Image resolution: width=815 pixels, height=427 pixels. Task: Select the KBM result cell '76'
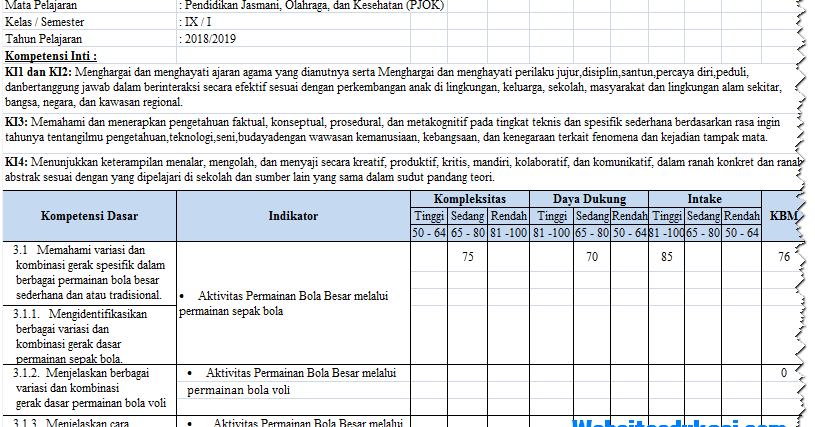pyautogui.click(x=783, y=257)
